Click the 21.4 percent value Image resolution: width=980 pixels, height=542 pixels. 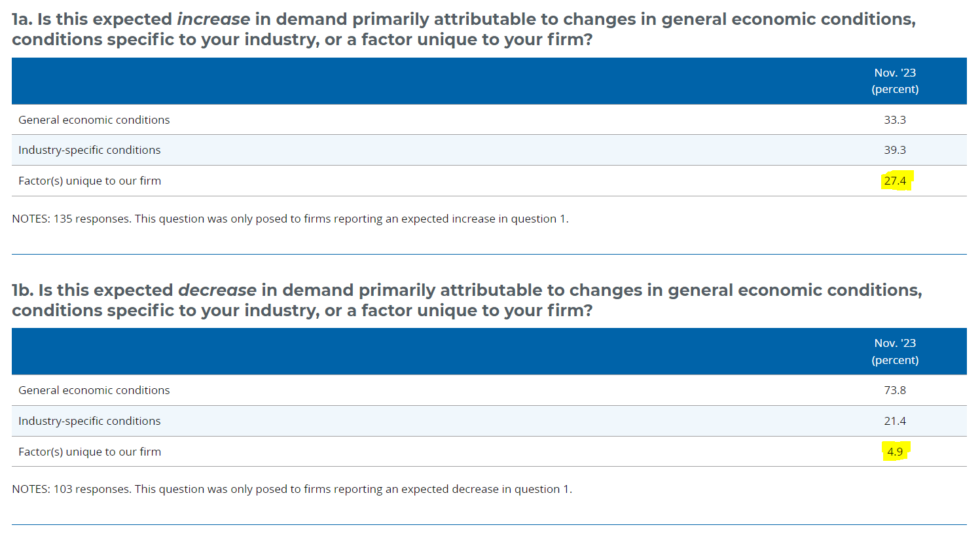(895, 421)
